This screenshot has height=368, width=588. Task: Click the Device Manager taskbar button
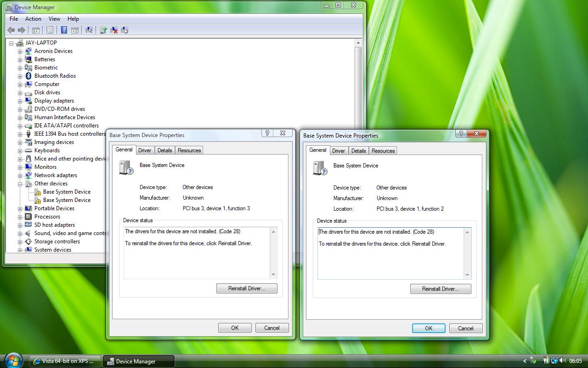(138, 361)
